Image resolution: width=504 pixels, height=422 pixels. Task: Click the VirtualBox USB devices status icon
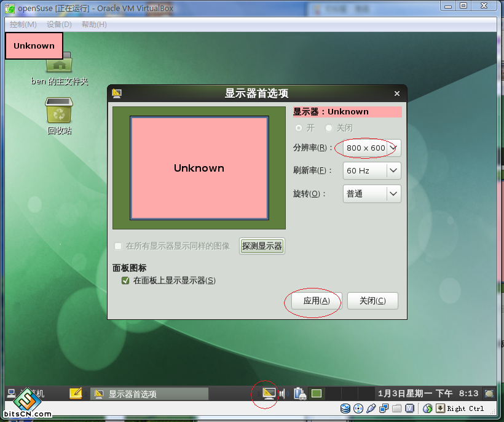(x=371, y=408)
